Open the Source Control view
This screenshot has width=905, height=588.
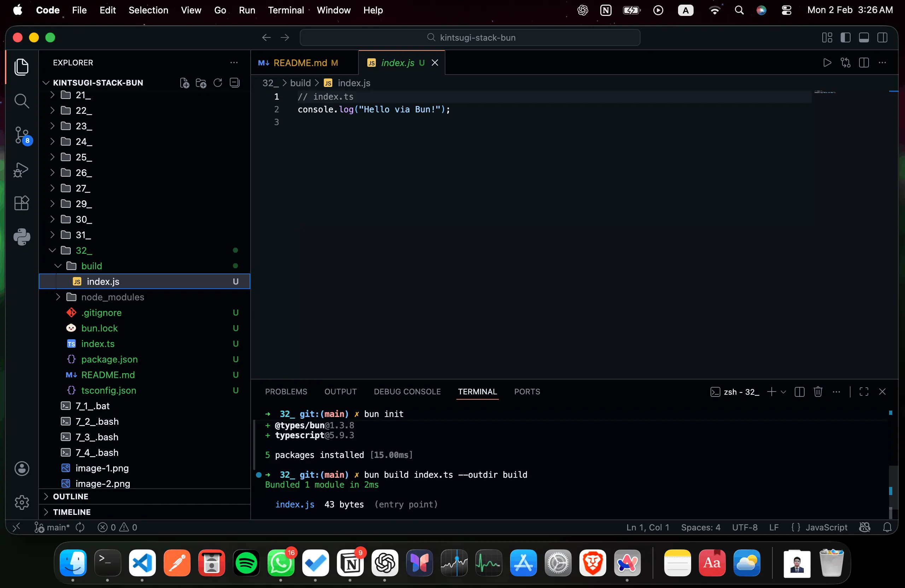(x=22, y=135)
